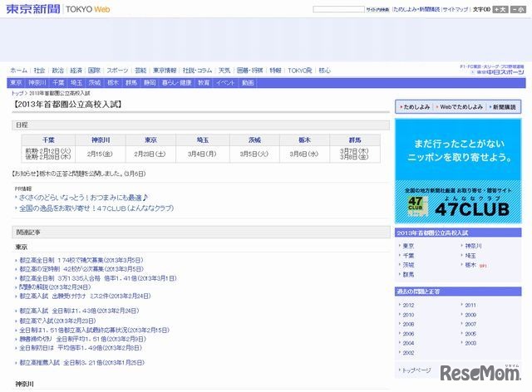The width and height of the screenshot is (532, 392).
Task: Select 栃木 tab in blue sub-navigation
Action: 113,82
